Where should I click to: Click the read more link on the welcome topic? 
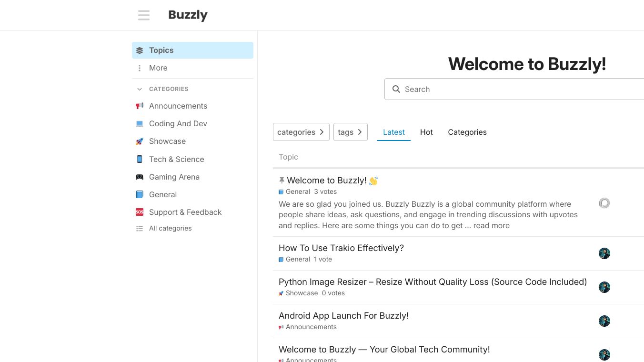coord(491,225)
